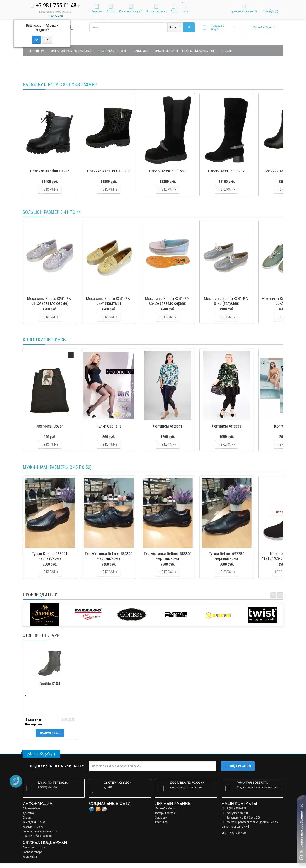Click the Twist manufacturer logo
The image size is (306, 868).
coord(262,615)
